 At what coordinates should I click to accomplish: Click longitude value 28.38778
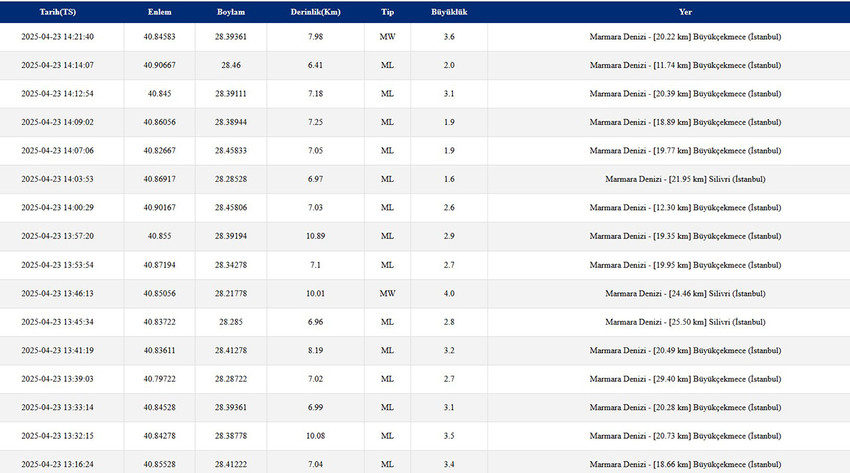point(231,436)
